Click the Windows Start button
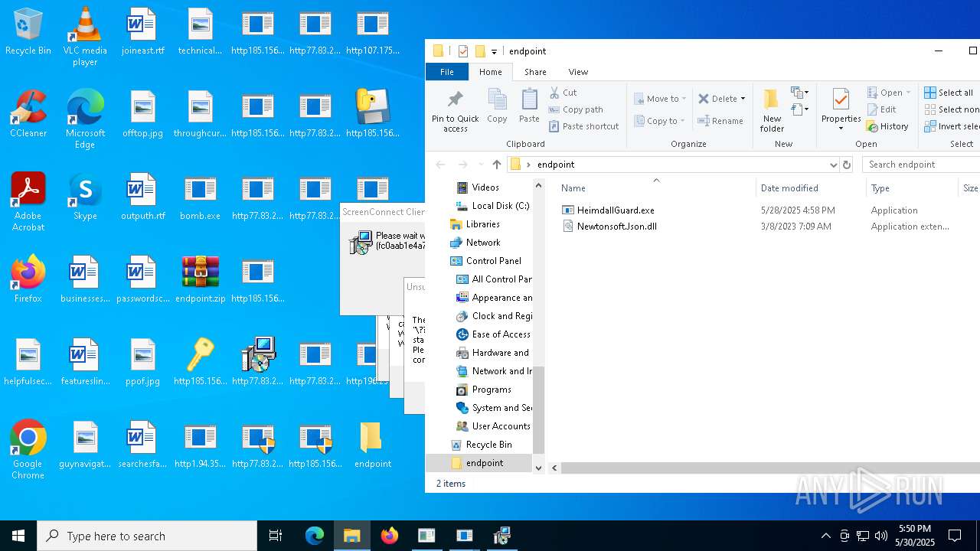Viewport: 980px width, 551px height. (x=18, y=536)
